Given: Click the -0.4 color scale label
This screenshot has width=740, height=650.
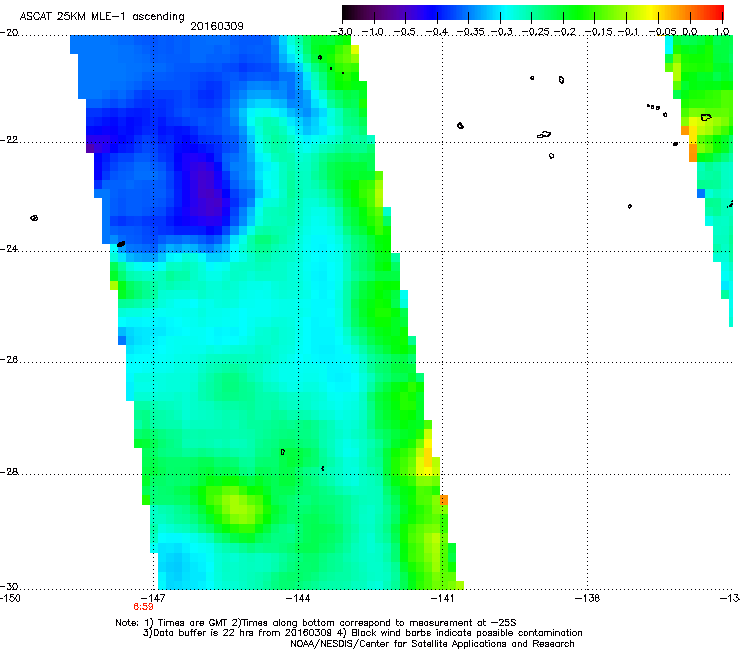Looking at the screenshot, I should pyautogui.click(x=437, y=32).
